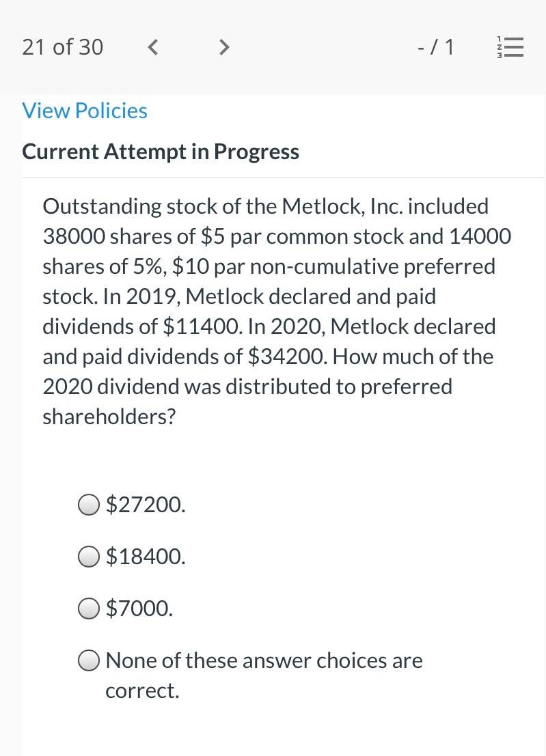Click the $11400 dividend amount in question
The height and width of the screenshot is (756, 546).
click(x=202, y=326)
